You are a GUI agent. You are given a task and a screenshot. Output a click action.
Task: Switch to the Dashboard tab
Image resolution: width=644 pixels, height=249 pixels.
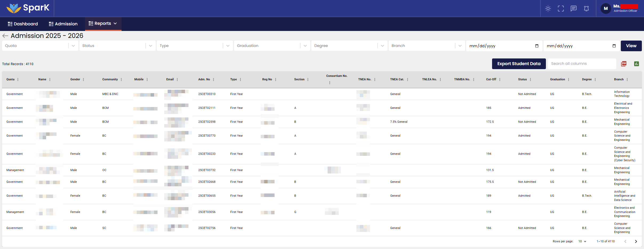(x=23, y=24)
